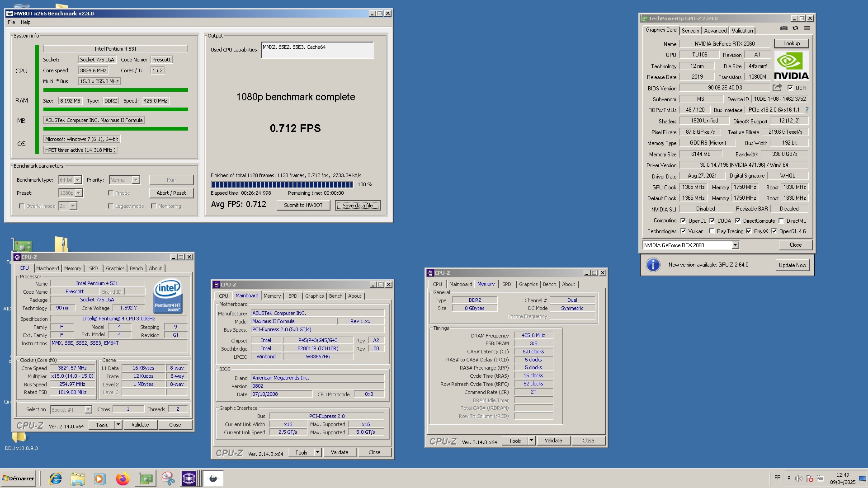This screenshot has height=488, width=868.
Task: Click the NVIDIA logo in GPU-Z
Action: point(791,66)
